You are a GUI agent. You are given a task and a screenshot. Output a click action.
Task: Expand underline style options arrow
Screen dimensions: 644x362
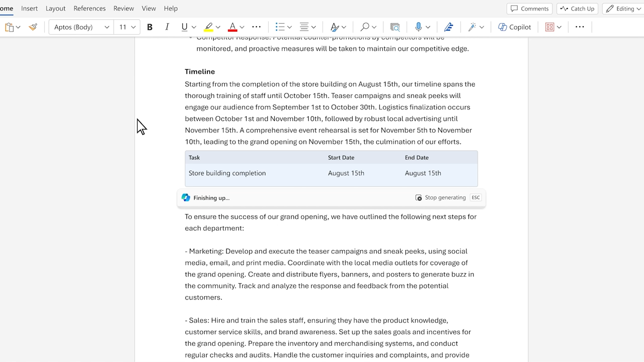point(194,27)
